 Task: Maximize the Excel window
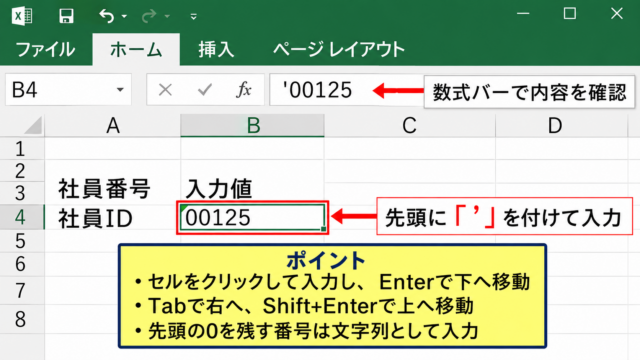pos(570,13)
